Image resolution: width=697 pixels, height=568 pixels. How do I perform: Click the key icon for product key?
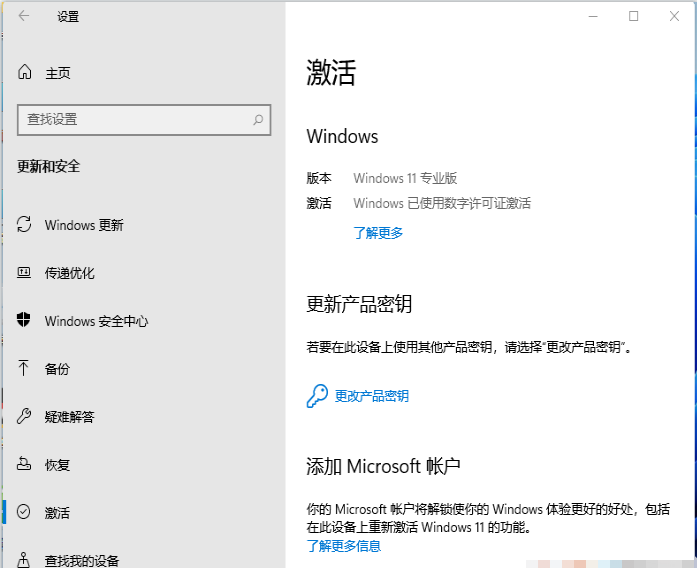(x=317, y=396)
